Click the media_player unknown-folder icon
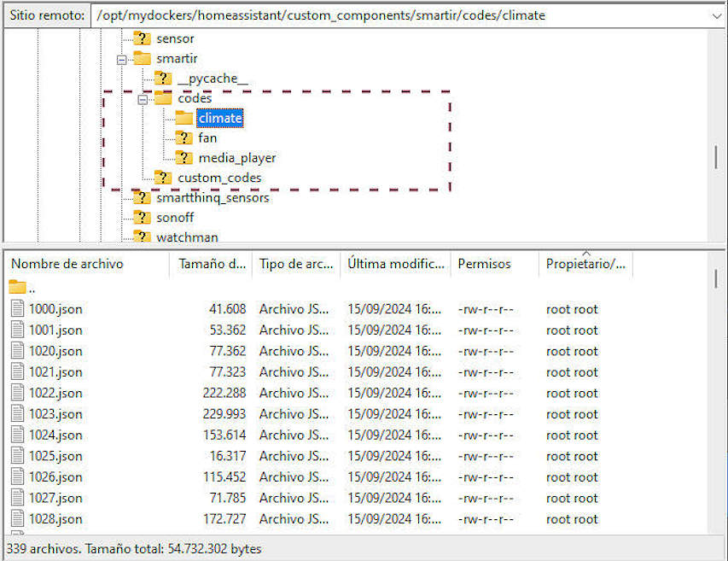Viewport: 728px width, 561px height. [183, 157]
